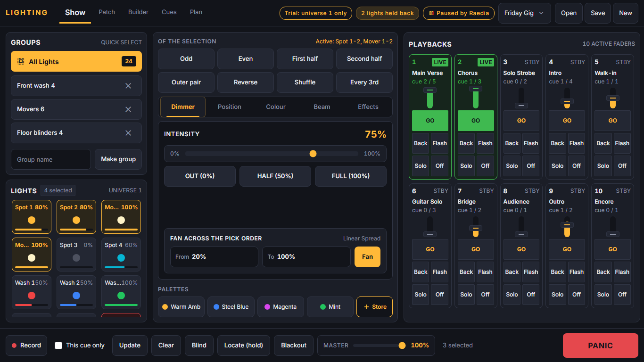Toggle the Spot 2 light tile
Image resolution: width=644 pixels, height=362 pixels.
point(76,217)
